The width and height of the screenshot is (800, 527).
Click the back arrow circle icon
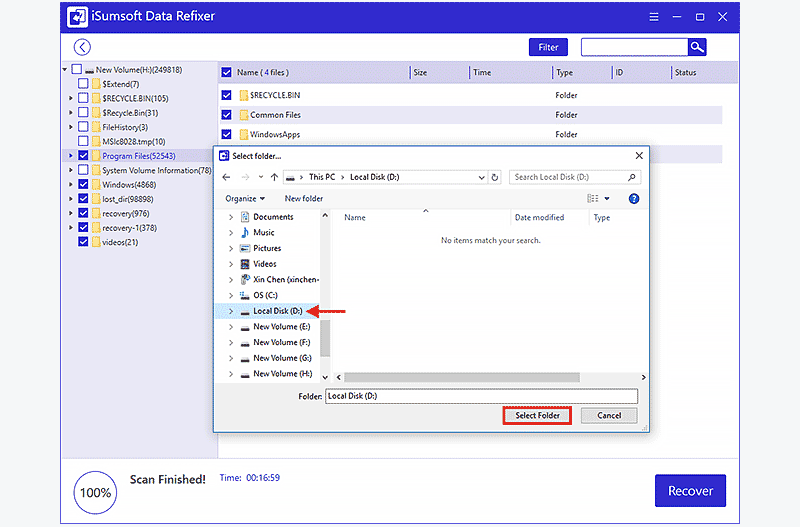pyautogui.click(x=82, y=47)
